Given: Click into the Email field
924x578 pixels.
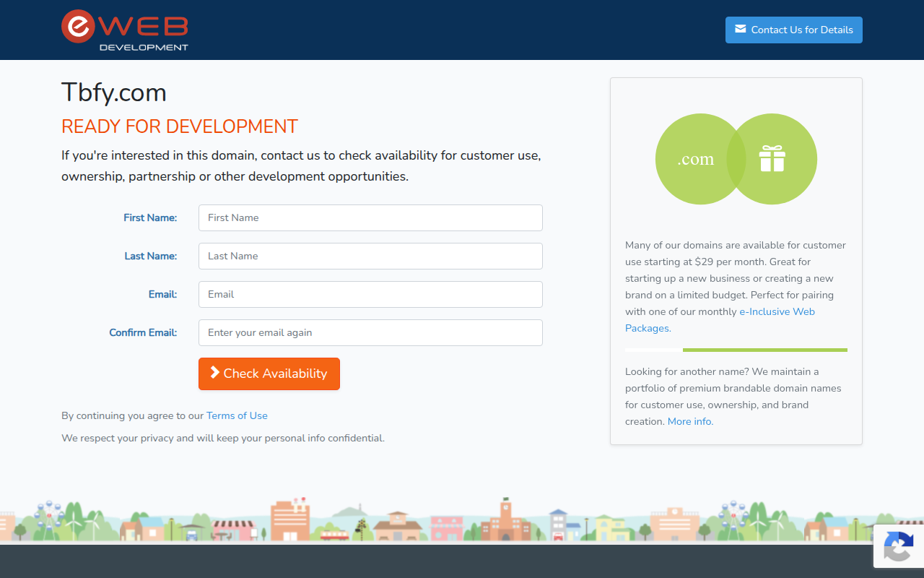Looking at the screenshot, I should [x=370, y=294].
